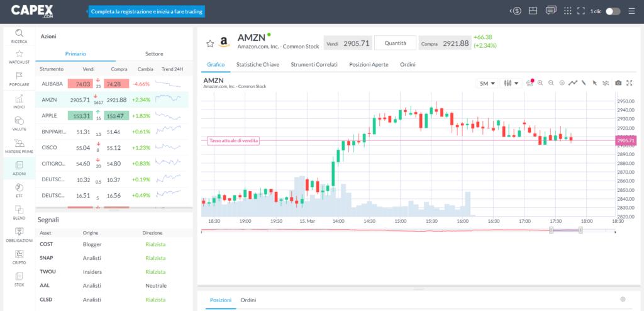Open the Strumenti Correlati tab
Screen dimensions: 644x311
point(314,65)
